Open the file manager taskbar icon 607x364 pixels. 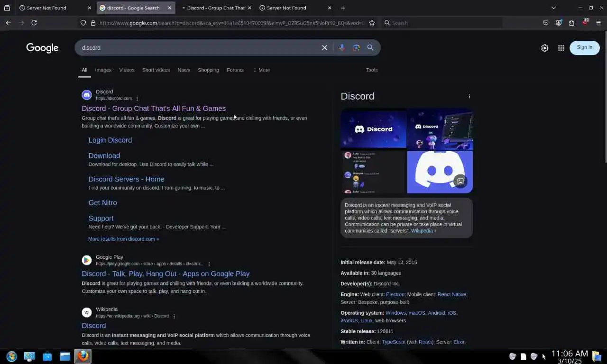[65, 356]
